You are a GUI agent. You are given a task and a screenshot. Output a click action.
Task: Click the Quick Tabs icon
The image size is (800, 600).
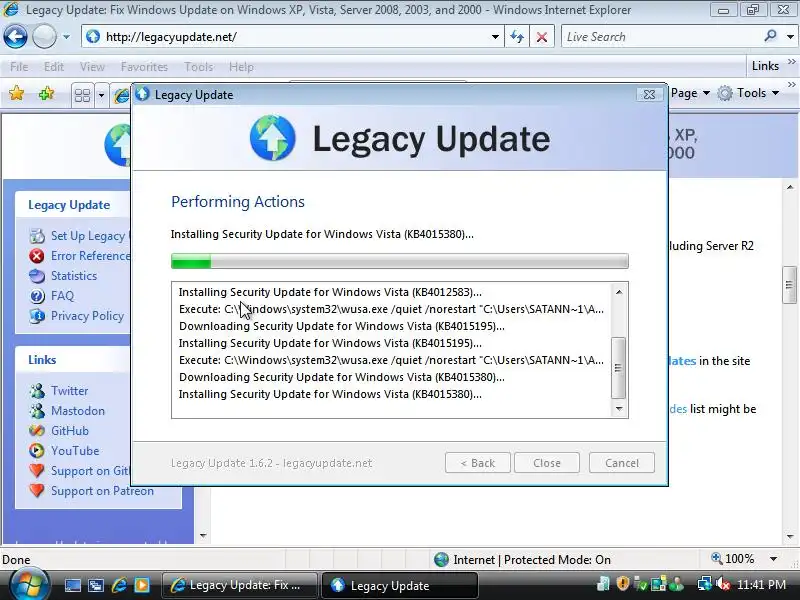pos(82,95)
